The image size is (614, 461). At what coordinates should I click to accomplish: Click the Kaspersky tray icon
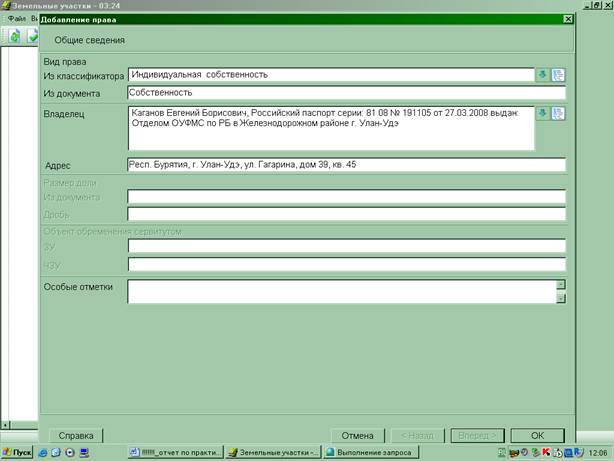[545, 453]
